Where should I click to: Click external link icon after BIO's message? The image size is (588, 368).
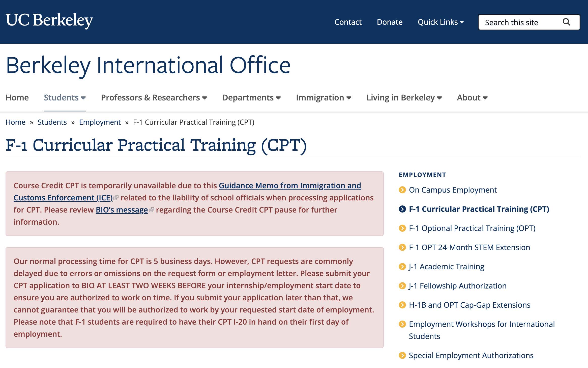pos(151,210)
